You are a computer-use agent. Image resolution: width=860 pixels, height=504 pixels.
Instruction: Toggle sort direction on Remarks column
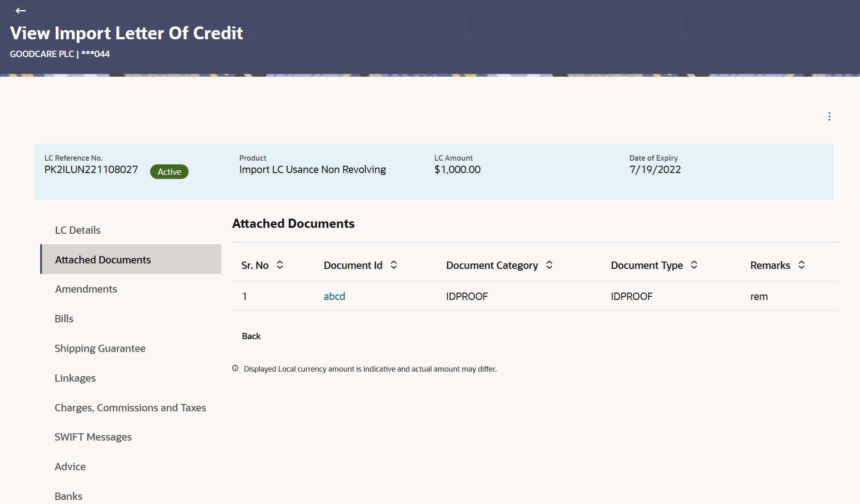click(802, 265)
